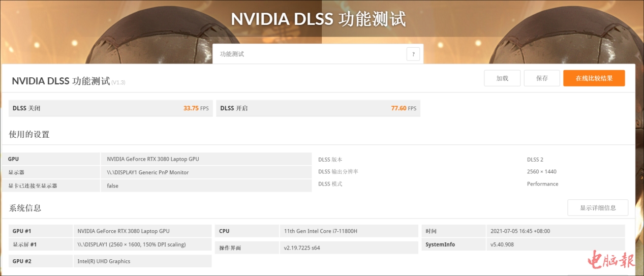Select the DLSS 开启 77.60 FPS result
Image resolution: width=644 pixels, height=276 pixels.
tap(318, 108)
